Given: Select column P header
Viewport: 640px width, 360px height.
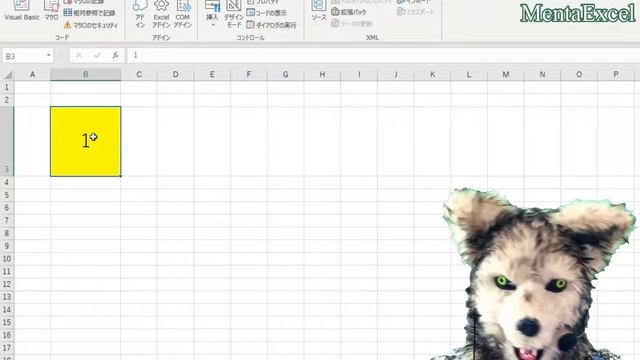Looking at the screenshot, I should [x=616, y=75].
